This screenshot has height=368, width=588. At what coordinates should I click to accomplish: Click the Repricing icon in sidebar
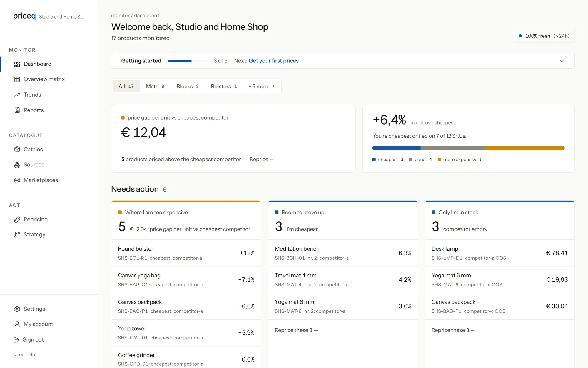coord(17,219)
